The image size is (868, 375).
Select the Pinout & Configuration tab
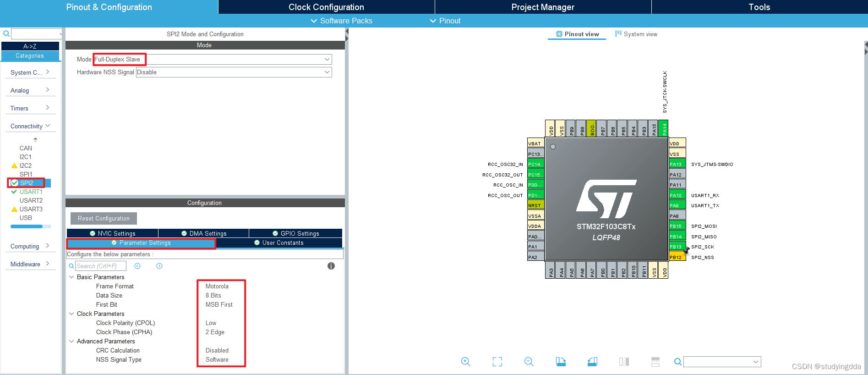(x=109, y=7)
